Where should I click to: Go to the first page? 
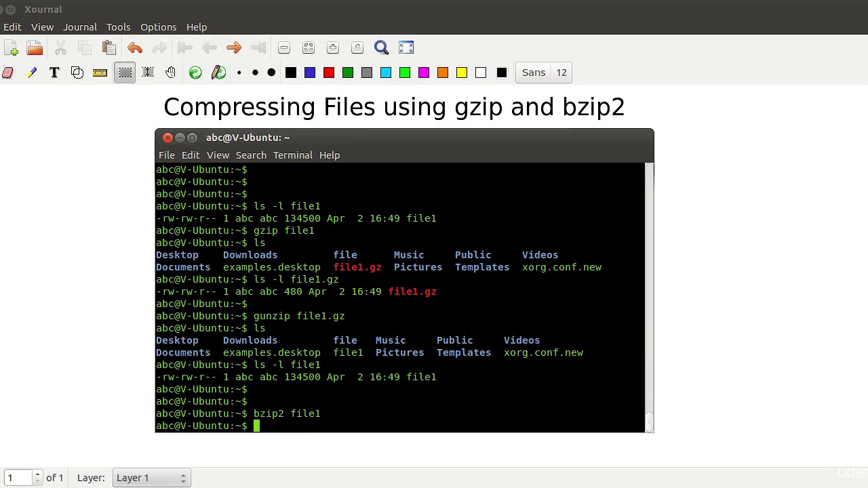[184, 47]
